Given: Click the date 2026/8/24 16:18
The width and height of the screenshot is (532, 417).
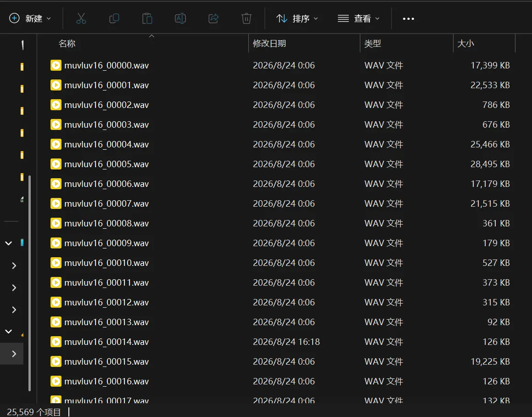Looking at the screenshot, I should [x=286, y=342].
